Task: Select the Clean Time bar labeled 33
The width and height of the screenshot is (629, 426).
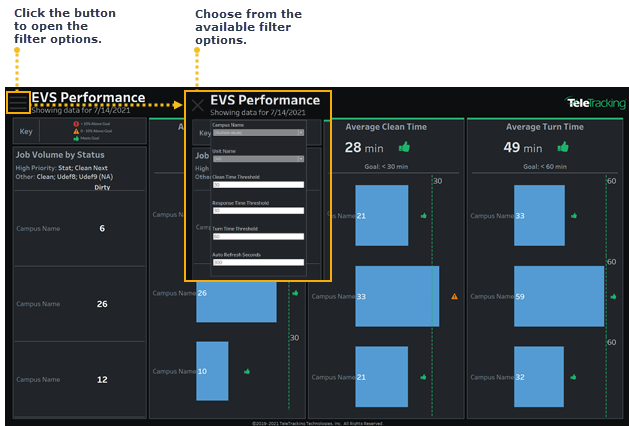Action: [x=397, y=296]
